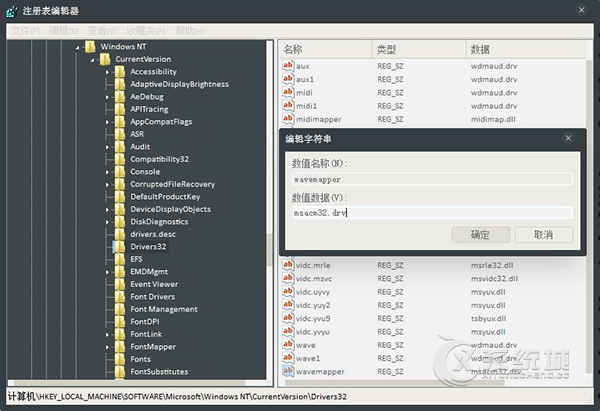Image resolution: width=600 pixels, height=411 pixels.
Task: Expand the Audit key
Action: [107, 147]
